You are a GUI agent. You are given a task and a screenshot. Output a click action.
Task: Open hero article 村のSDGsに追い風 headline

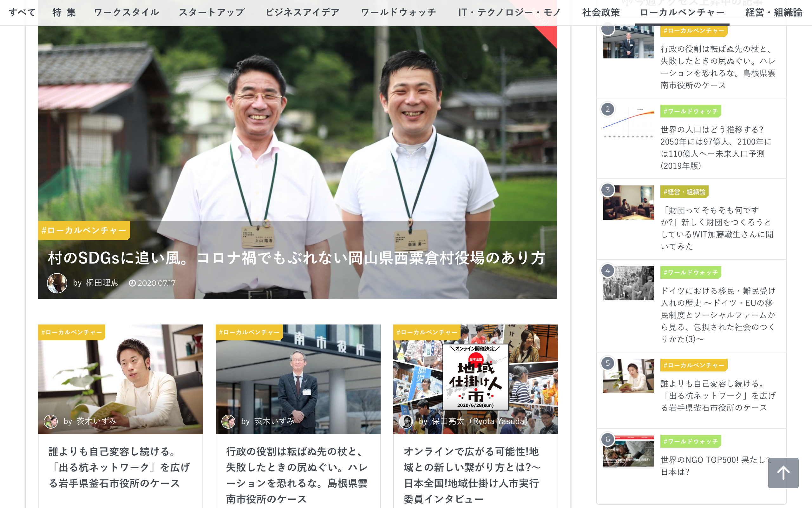click(297, 258)
